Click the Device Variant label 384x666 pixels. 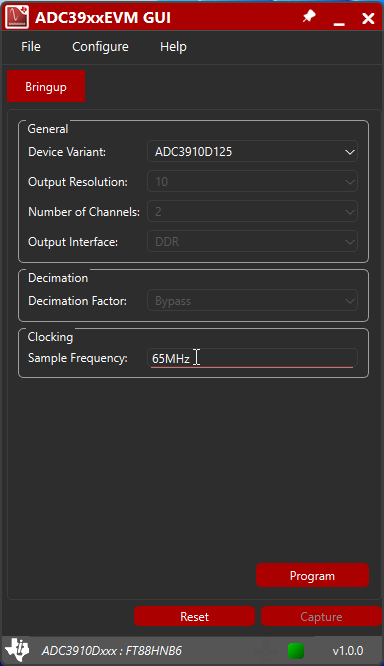click(x=67, y=152)
